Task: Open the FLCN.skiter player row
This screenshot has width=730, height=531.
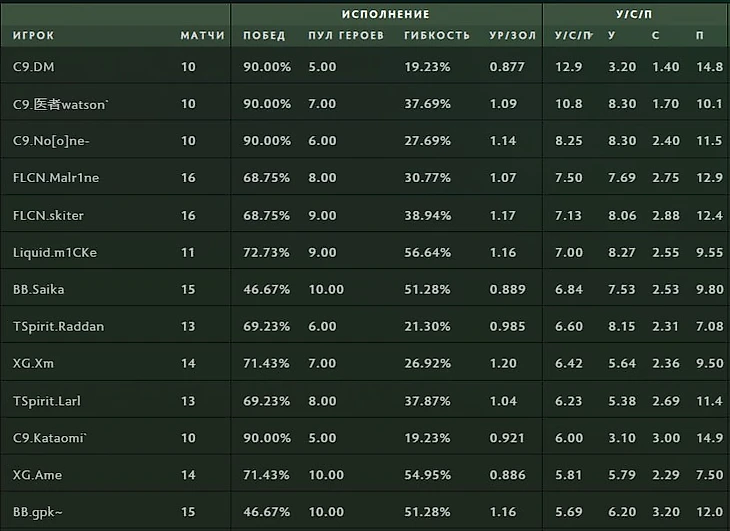Action: (365, 215)
